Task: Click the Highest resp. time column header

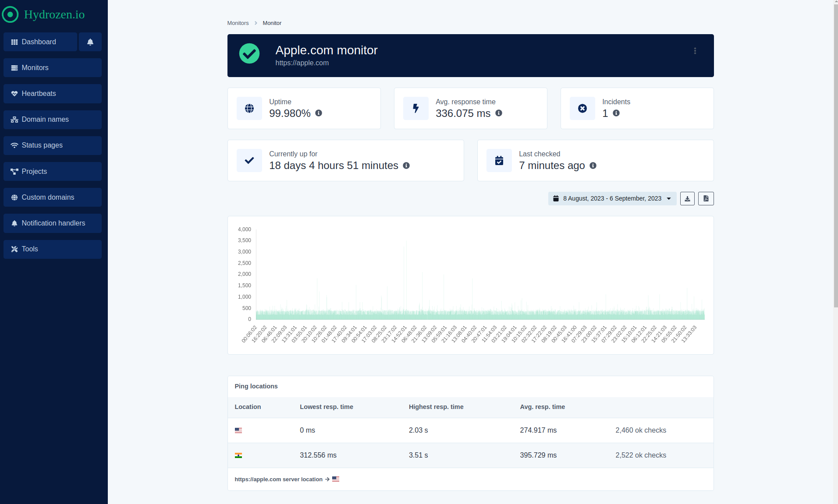Action: click(x=436, y=407)
